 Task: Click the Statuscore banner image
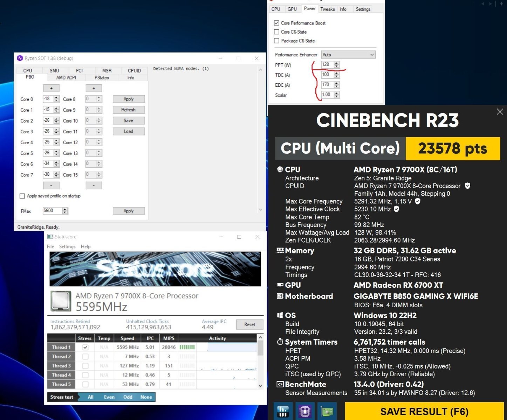pos(155,269)
